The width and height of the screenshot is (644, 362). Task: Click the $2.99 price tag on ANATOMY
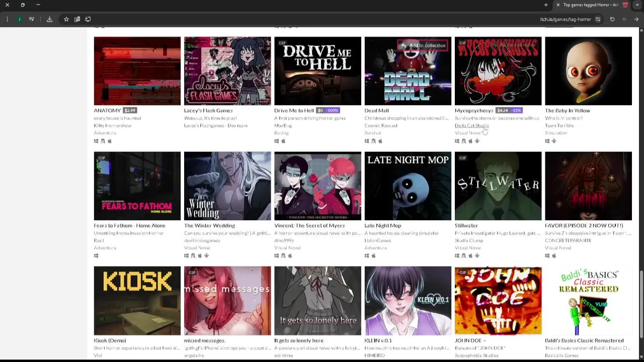130,111
